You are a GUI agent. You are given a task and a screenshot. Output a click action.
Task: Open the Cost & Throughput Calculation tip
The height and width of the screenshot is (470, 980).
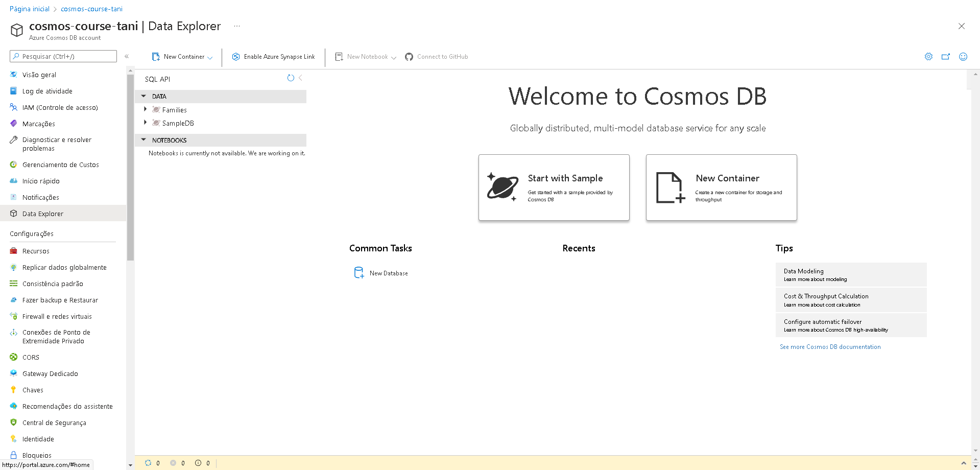pos(851,300)
